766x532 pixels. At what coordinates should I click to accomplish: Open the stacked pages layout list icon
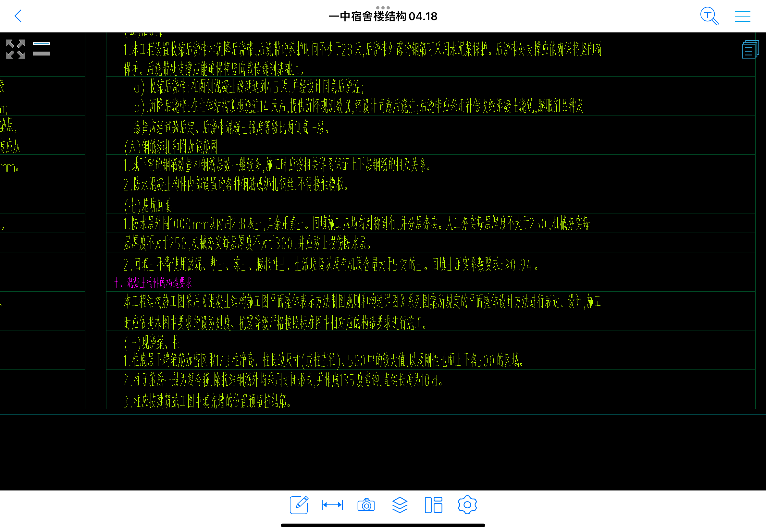pyautogui.click(x=750, y=49)
